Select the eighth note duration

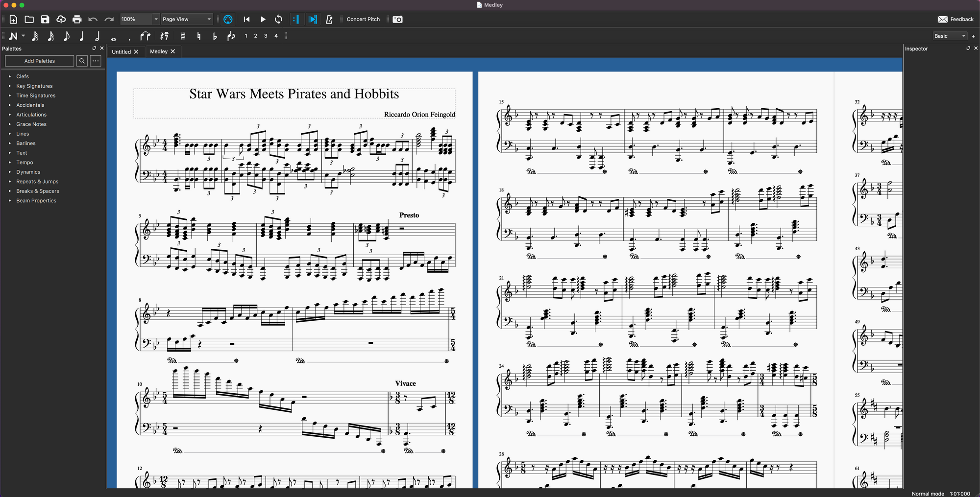click(67, 36)
